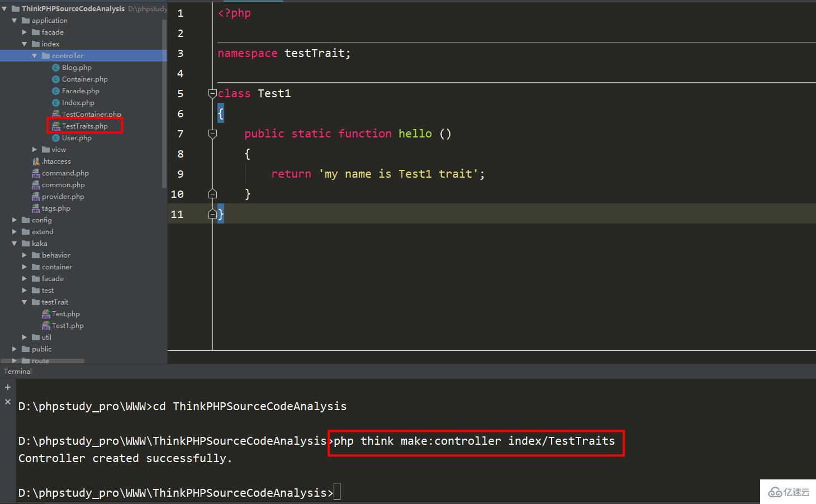This screenshot has width=816, height=504.
Task: Click the controller folder icon
Action: (46, 56)
